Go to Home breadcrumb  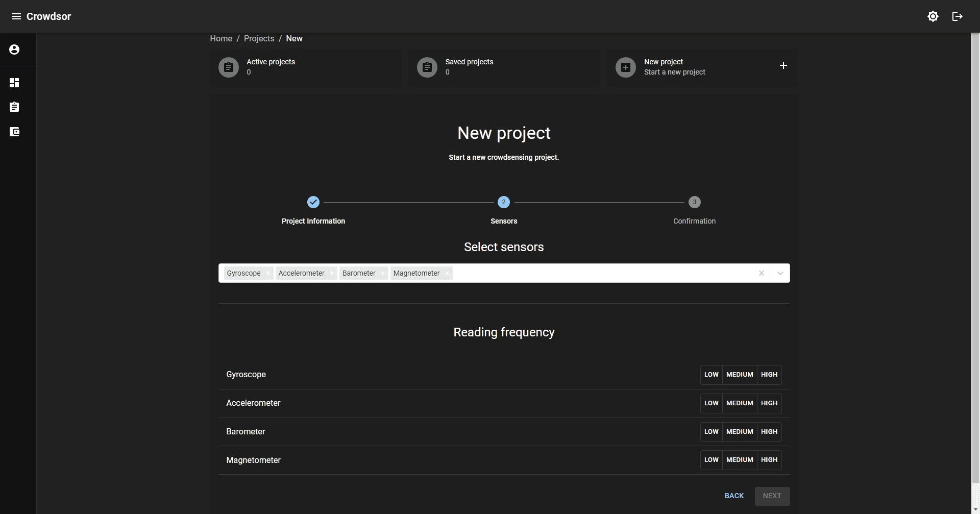(220, 39)
